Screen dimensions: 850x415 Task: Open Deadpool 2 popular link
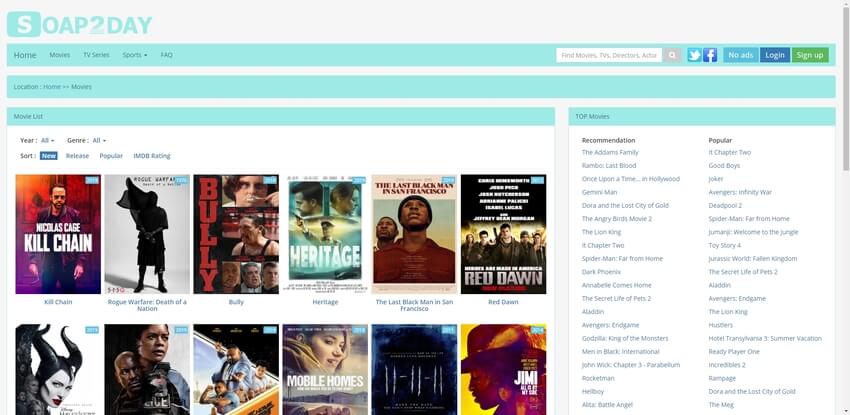coord(725,206)
